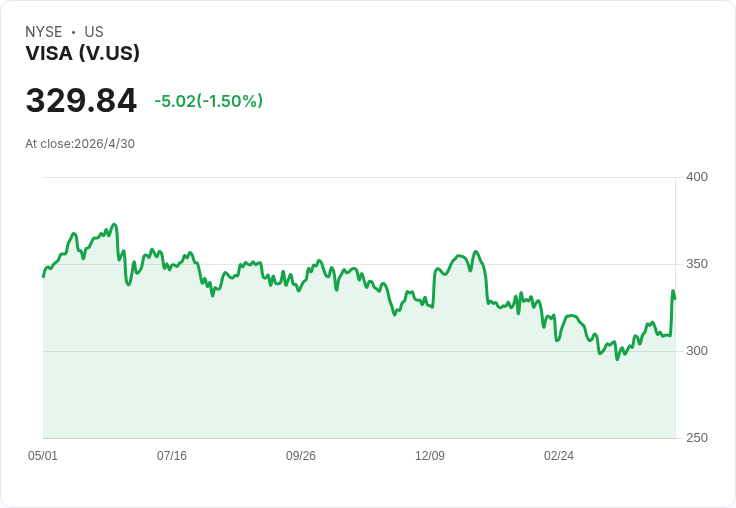Click the 07/16 x-axis date label

172,456
